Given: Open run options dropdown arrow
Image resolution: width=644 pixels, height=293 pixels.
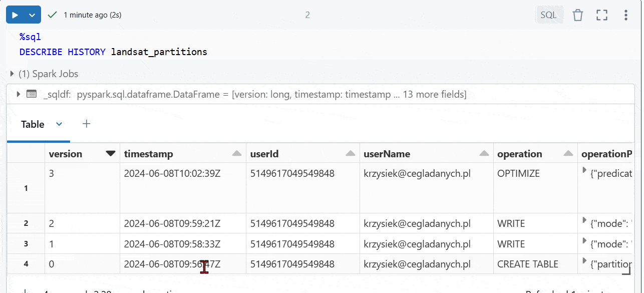Looking at the screenshot, I should [33, 15].
